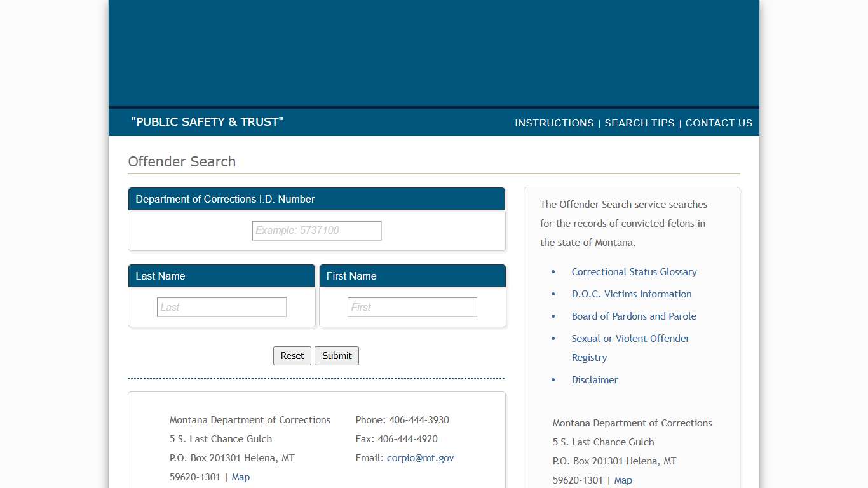Click the Department of Corrections I.D. Number field
The image size is (868, 488).
[x=316, y=231]
